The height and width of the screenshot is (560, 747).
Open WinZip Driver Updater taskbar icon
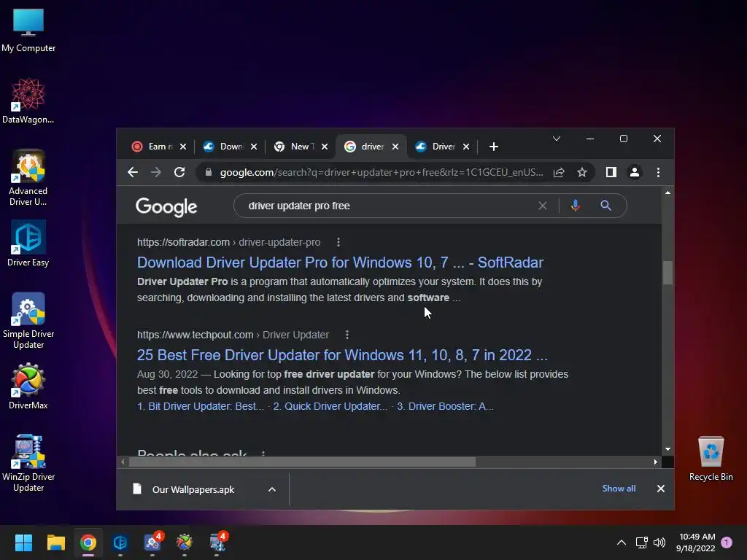coord(217,542)
